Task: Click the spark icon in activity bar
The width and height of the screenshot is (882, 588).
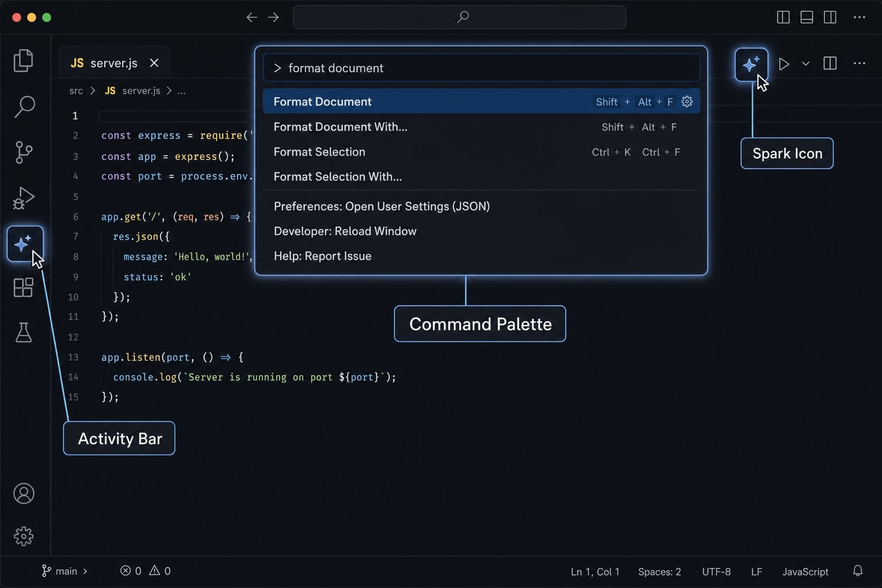Action: [25, 244]
